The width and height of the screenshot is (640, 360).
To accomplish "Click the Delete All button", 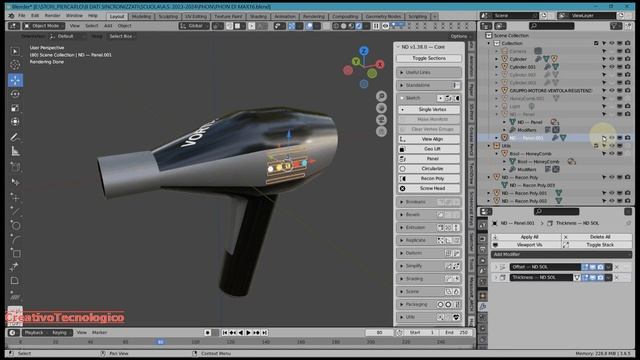I will click(597, 237).
